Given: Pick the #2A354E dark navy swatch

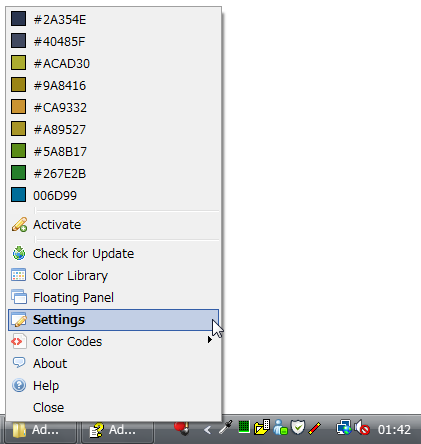Looking at the screenshot, I should [x=18, y=19].
